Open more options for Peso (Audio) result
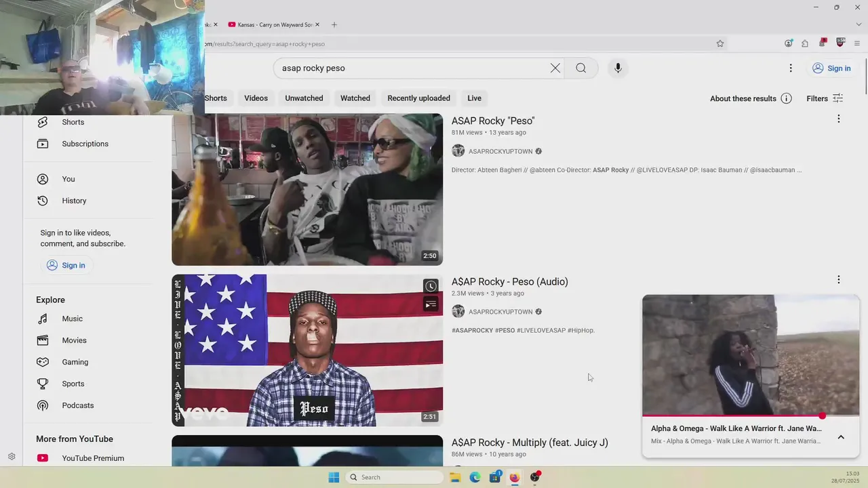 click(x=838, y=279)
